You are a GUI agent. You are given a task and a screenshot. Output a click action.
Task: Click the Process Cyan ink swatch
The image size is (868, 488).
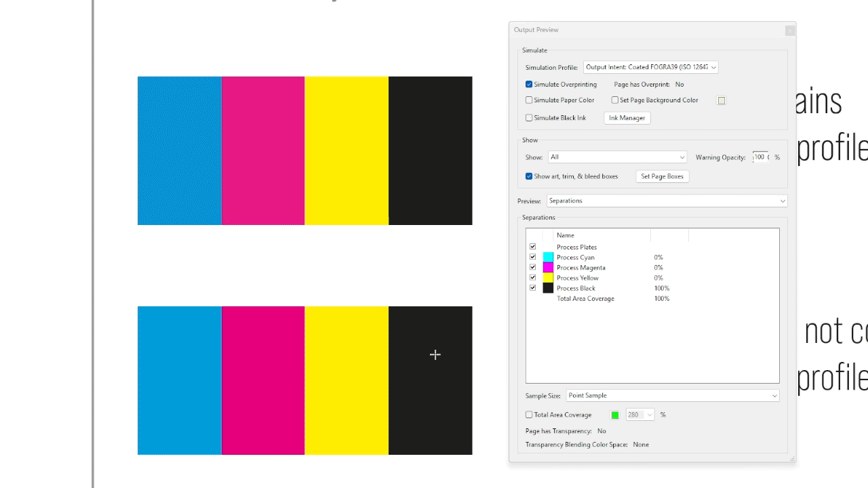(x=547, y=257)
